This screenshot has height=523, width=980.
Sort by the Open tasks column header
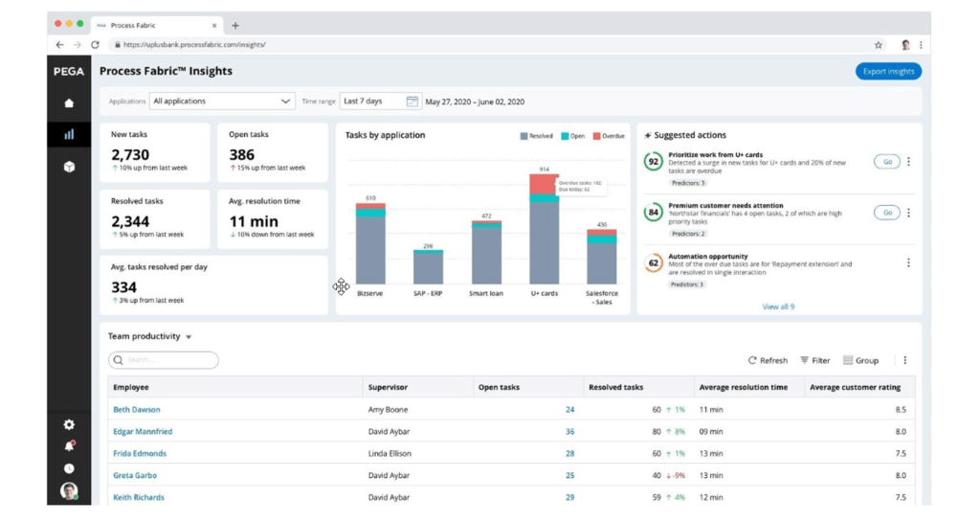pos(499,387)
